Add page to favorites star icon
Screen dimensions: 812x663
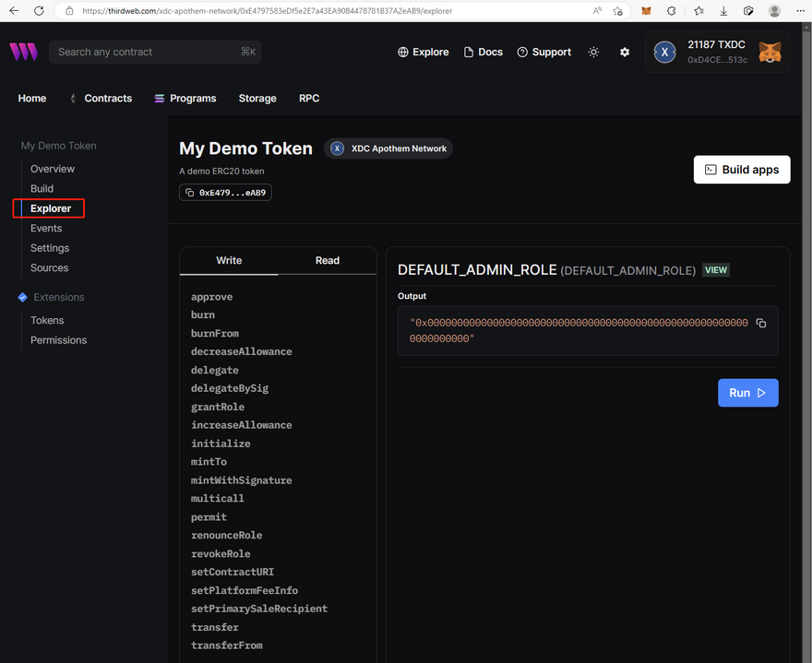[x=617, y=11]
